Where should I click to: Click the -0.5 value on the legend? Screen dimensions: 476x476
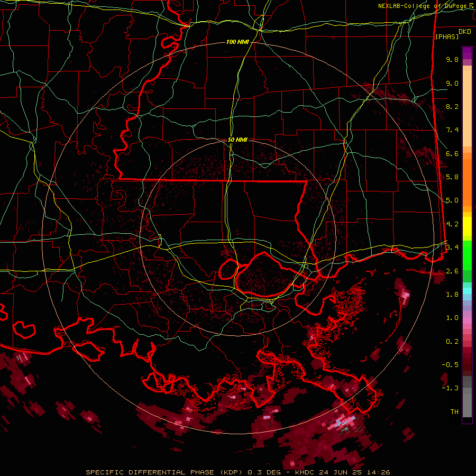point(450,364)
